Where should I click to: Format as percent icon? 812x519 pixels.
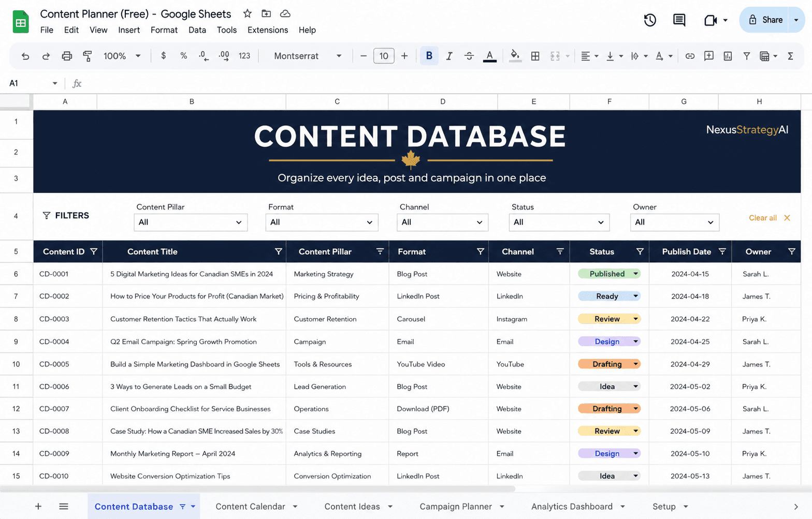[x=183, y=55]
